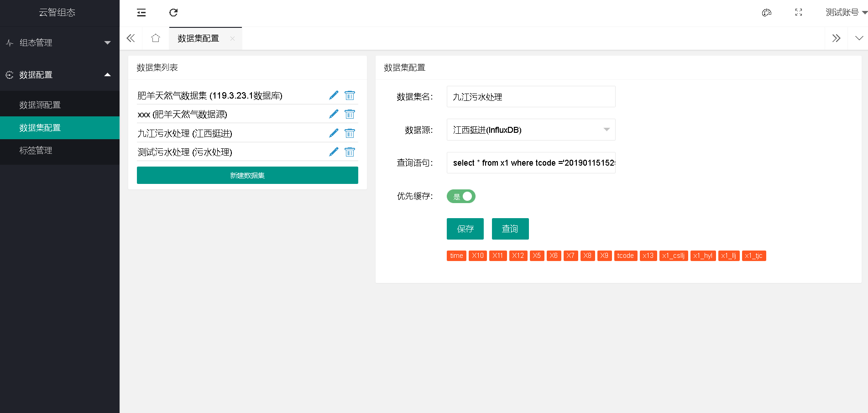The image size is (868, 413).
Task: Click the 云智组态 logo title
Action: pos(57,13)
